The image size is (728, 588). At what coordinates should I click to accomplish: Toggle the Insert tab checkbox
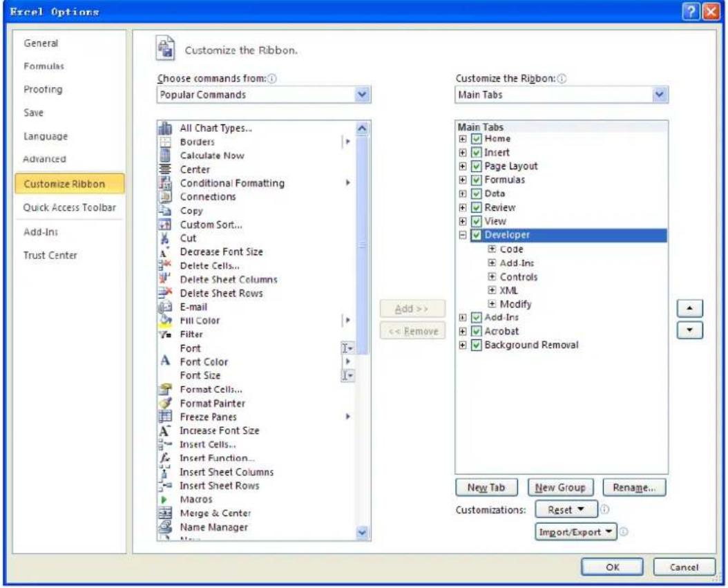click(476, 152)
